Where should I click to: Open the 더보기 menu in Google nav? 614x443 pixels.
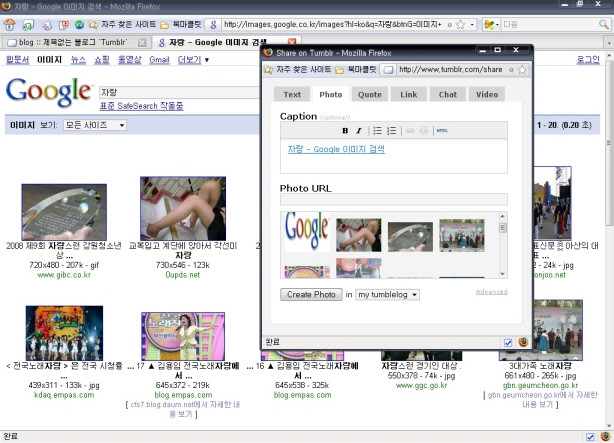(193, 60)
